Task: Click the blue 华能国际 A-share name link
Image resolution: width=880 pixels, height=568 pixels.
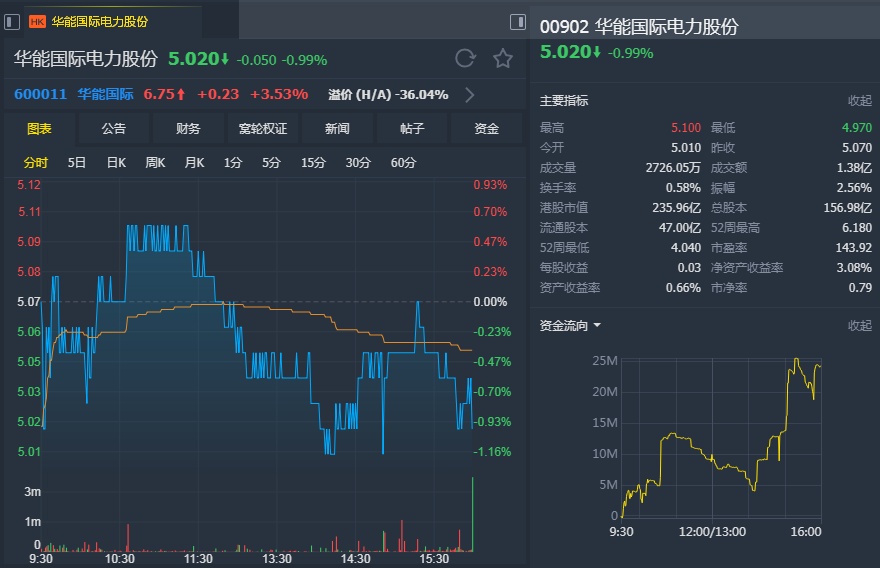Action: coord(106,94)
